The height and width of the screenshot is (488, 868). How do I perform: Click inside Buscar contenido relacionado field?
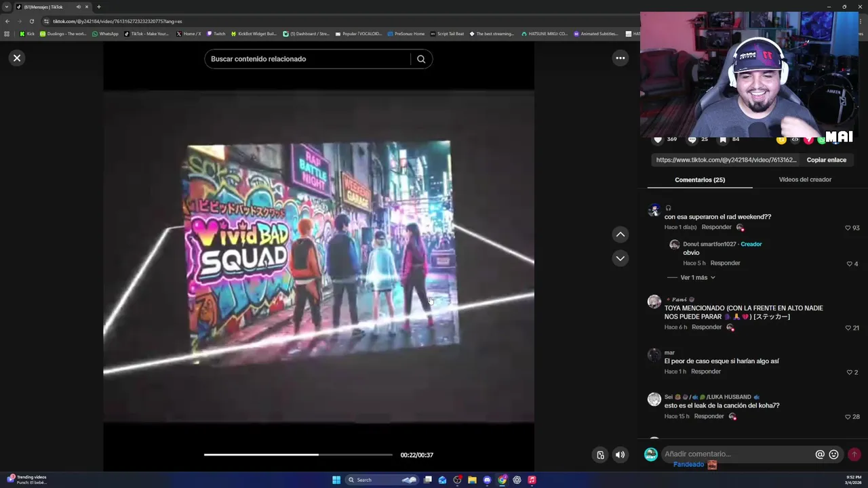point(309,59)
